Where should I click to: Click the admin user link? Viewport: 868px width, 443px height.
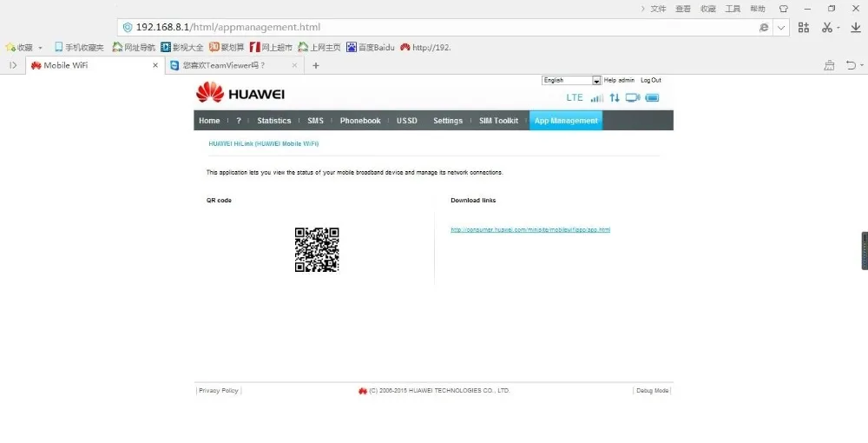pos(627,80)
